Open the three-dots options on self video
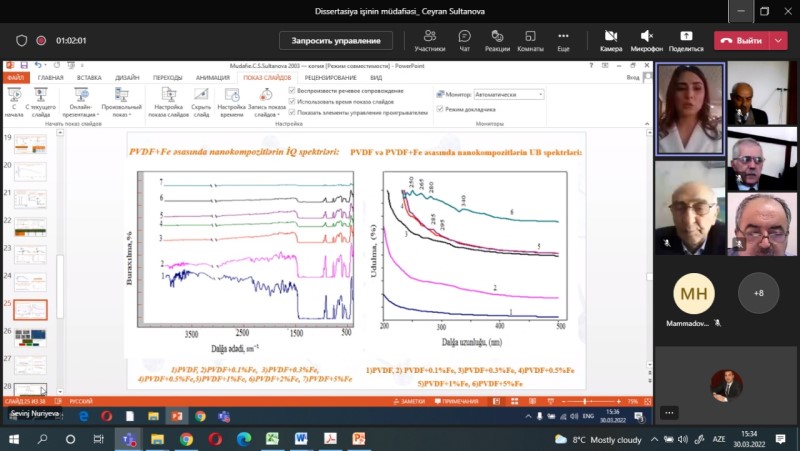The width and height of the screenshot is (800, 451). point(669,413)
